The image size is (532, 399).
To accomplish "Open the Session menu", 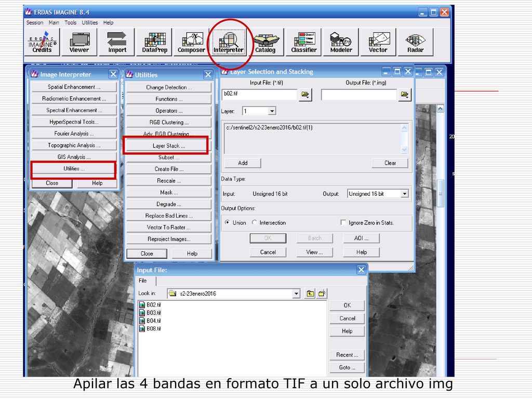I will pos(35,22).
